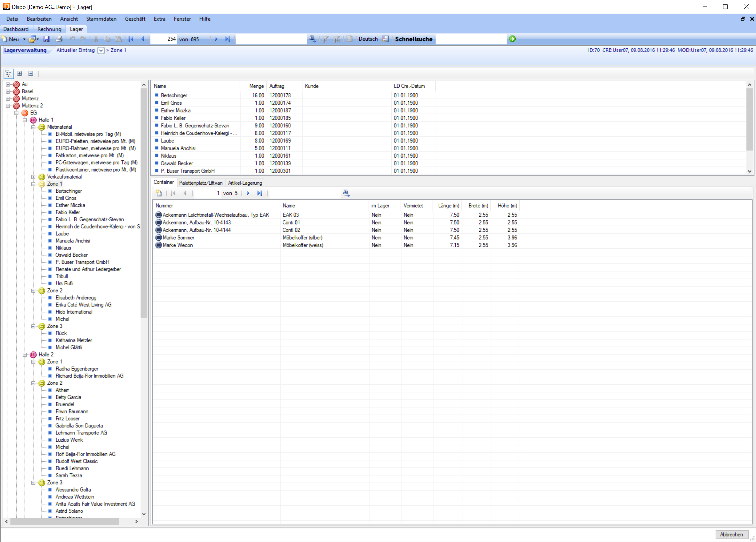Click the scissors cut icon
The height and width of the screenshot is (542, 756).
point(96,39)
